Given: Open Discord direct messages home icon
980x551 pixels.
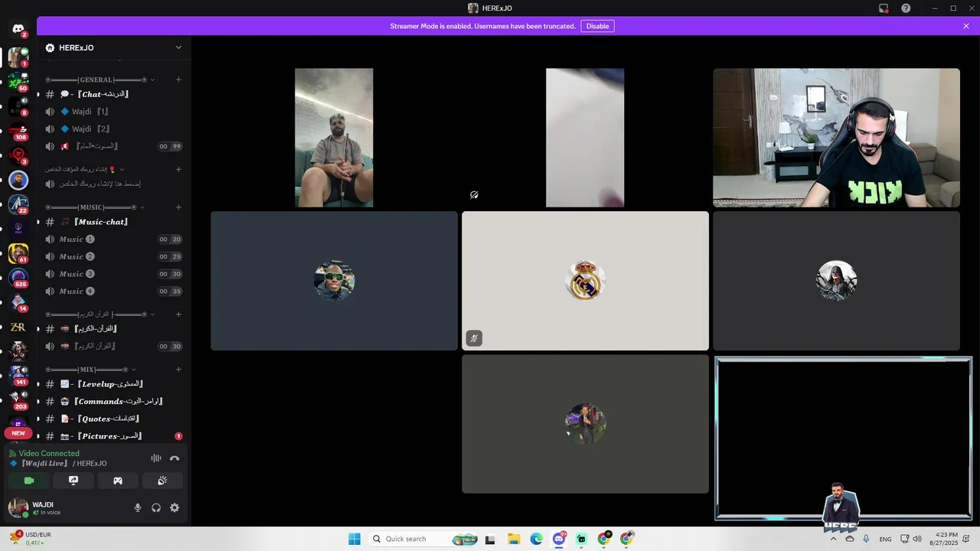Looking at the screenshot, I should tap(18, 29).
